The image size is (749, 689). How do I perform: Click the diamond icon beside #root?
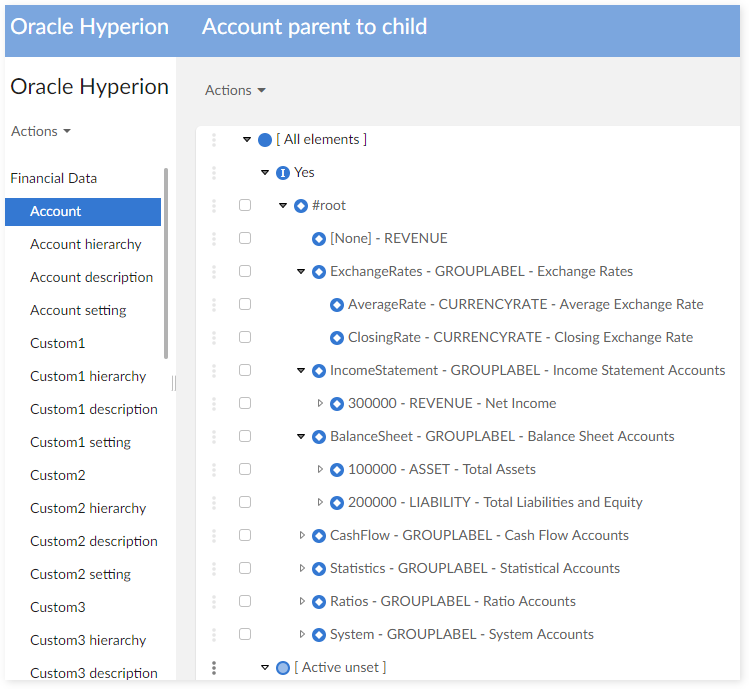pyautogui.click(x=301, y=206)
